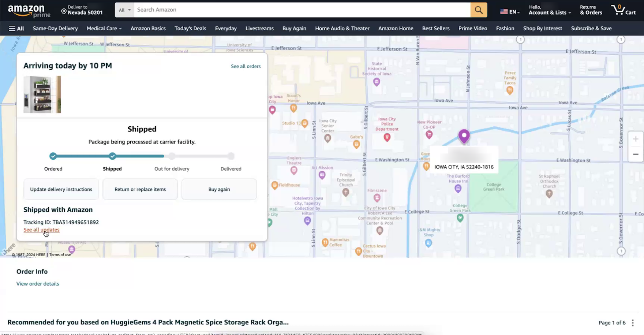This screenshot has width=644, height=335.
Task: Open Returns & Orders
Action: pos(591,10)
